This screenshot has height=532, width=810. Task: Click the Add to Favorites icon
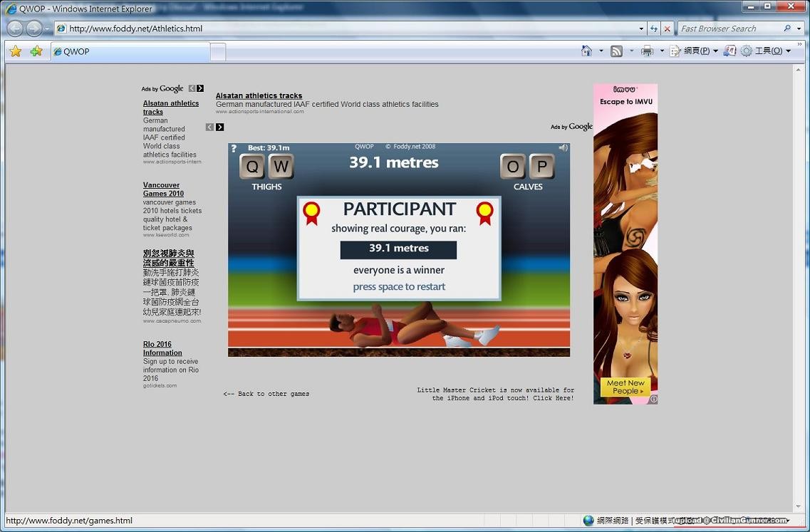(36, 51)
